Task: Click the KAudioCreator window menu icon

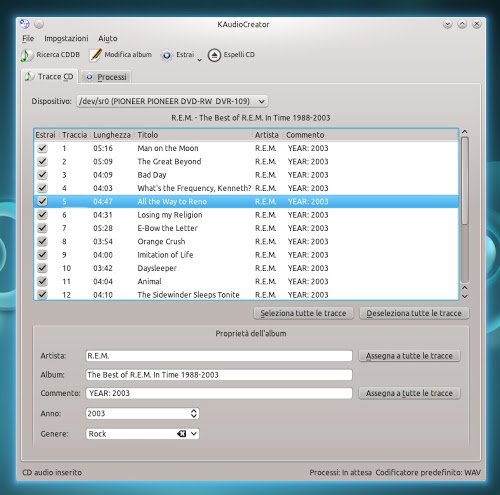Action: (x=25, y=24)
